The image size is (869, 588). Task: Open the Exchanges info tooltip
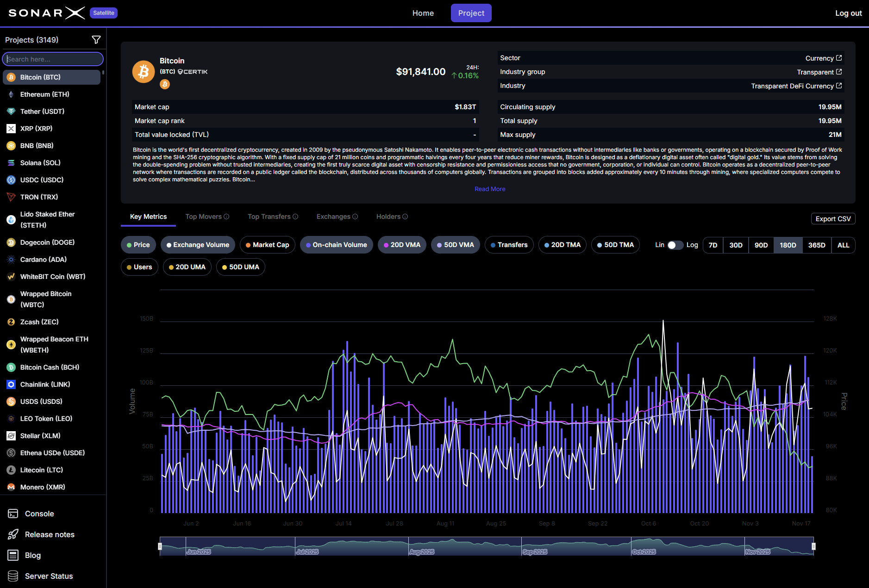[x=354, y=216]
